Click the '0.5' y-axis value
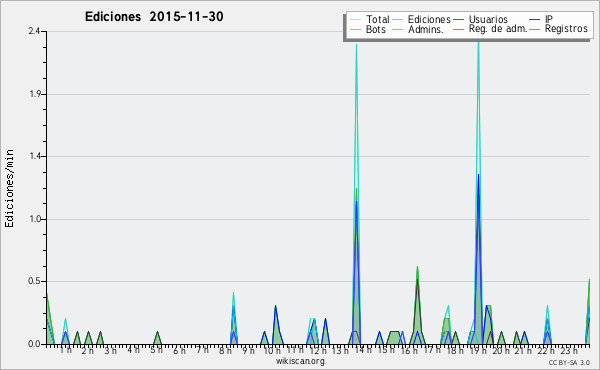The width and height of the screenshot is (600, 370). pos(35,281)
